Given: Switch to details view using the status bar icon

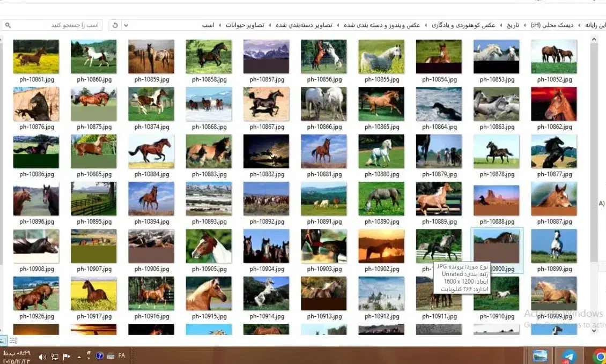Looking at the screenshot, I should [13, 341].
